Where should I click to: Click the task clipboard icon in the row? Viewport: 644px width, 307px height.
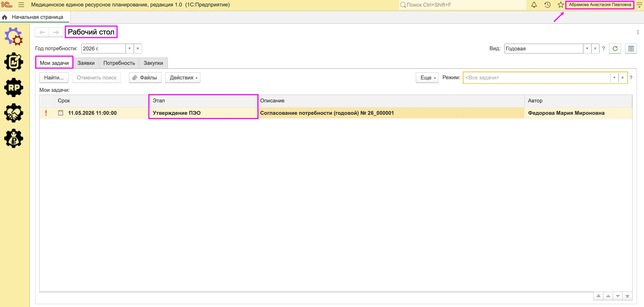[61, 113]
